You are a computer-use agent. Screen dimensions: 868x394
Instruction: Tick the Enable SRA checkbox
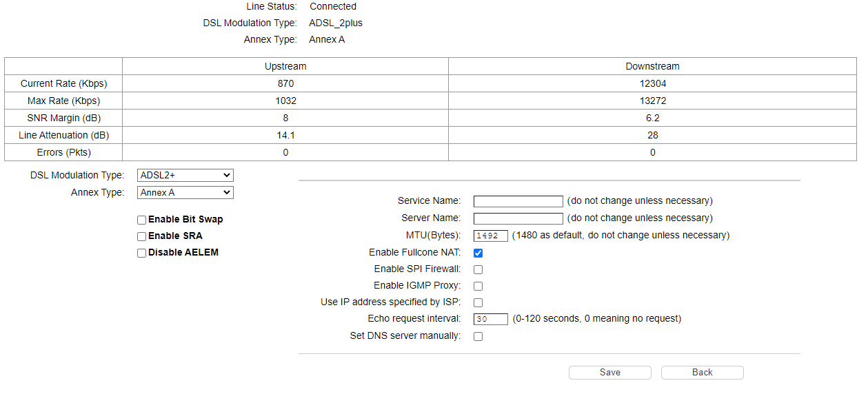(x=141, y=236)
